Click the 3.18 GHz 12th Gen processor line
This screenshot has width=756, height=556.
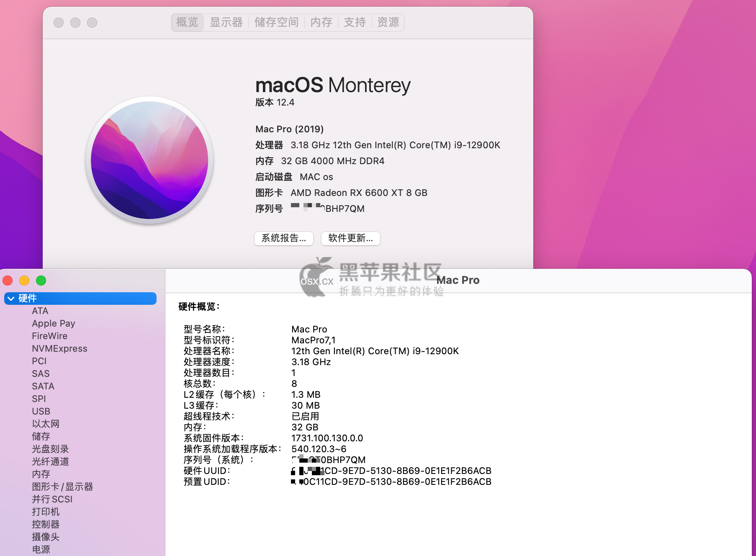pyautogui.click(x=396, y=145)
